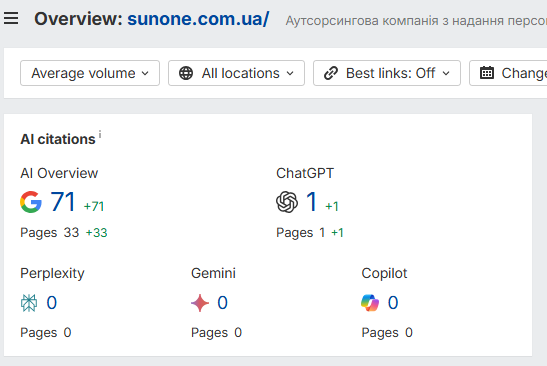Expand the All locations dropdown
This screenshot has height=366, width=547.
(x=237, y=73)
